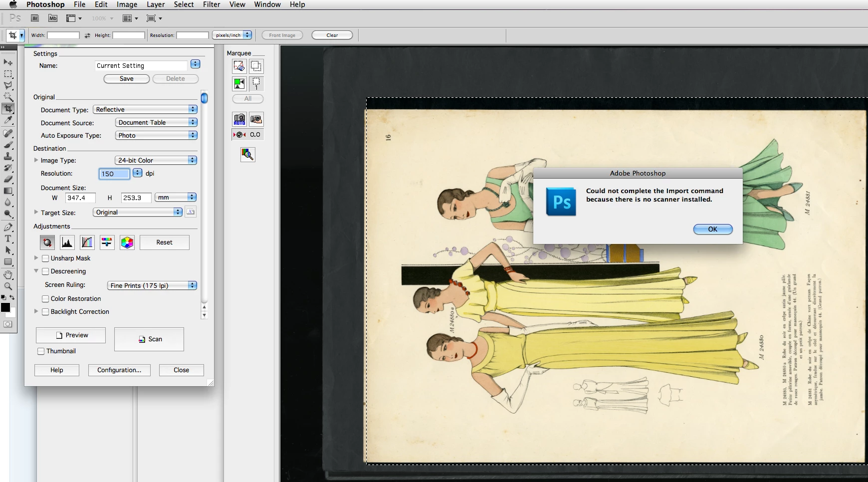Screen dimensions: 868x482
Task: Select the Eyedropper tool in toolbox
Action: pyautogui.click(x=8, y=120)
